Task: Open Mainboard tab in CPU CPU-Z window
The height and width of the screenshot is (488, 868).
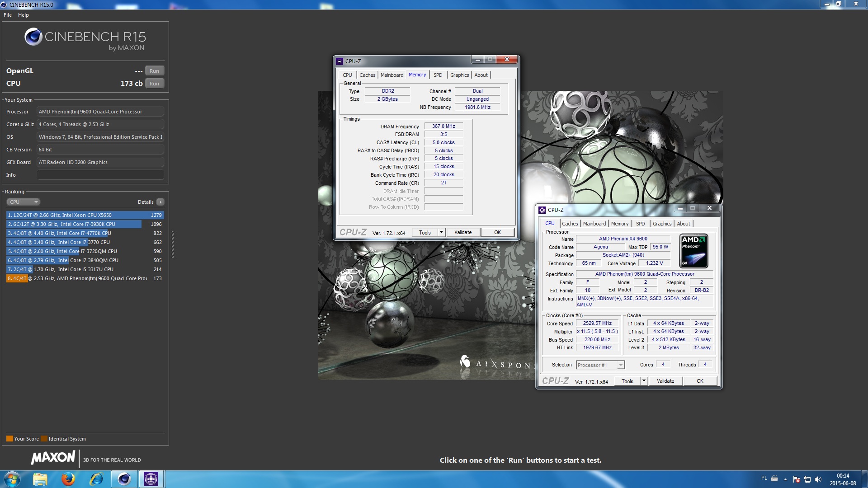Action: pos(594,224)
